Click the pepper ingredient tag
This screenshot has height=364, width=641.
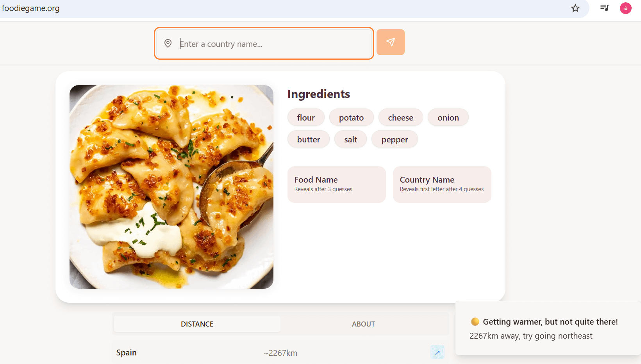point(395,139)
